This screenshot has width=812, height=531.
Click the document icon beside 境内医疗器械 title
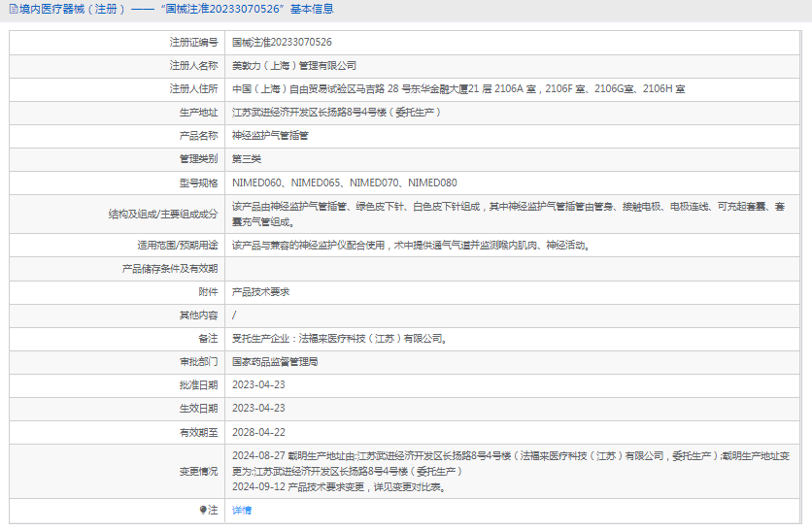click(x=14, y=9)
